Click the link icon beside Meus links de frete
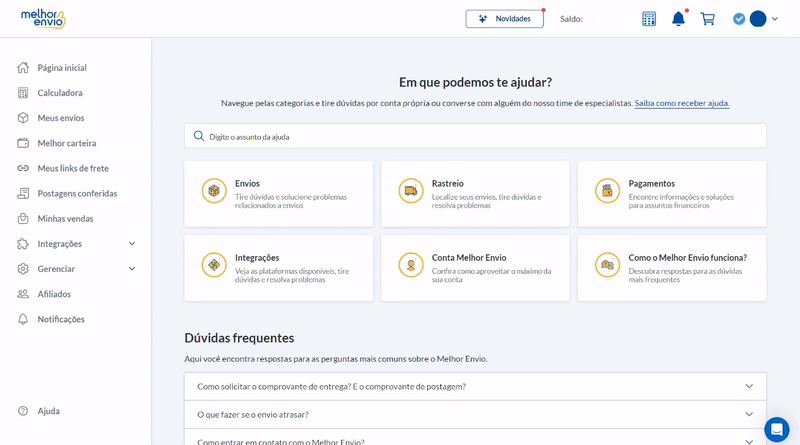 coord(23,168)
